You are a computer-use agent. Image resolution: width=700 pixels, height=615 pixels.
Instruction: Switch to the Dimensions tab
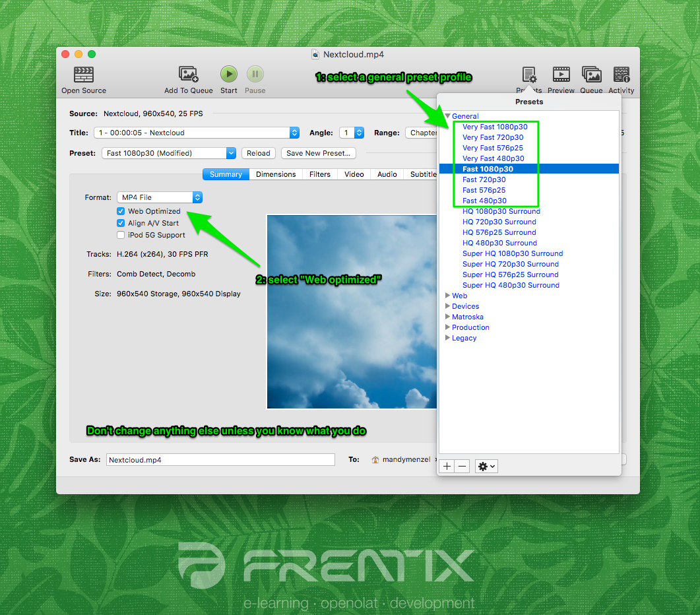276,174
